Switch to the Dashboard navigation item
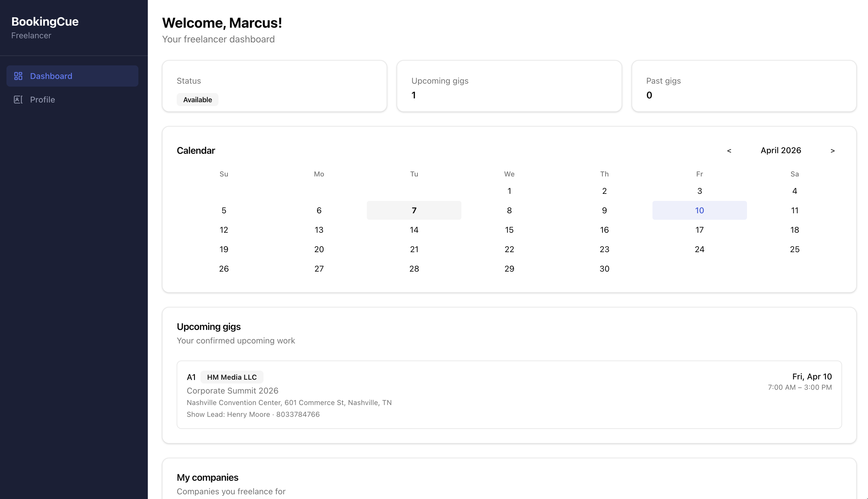This screenshot has width=868, height=499. [x=51, y=76]
